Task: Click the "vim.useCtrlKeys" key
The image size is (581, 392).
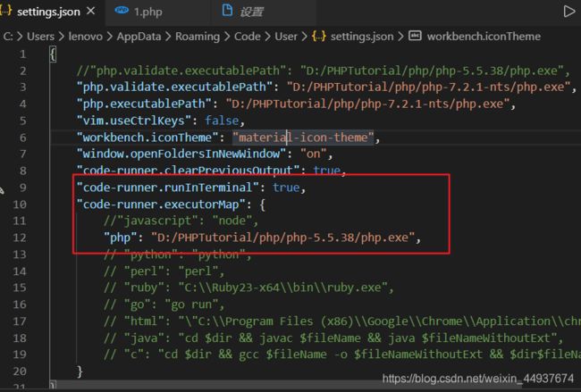Action: [x=137, y=121]
